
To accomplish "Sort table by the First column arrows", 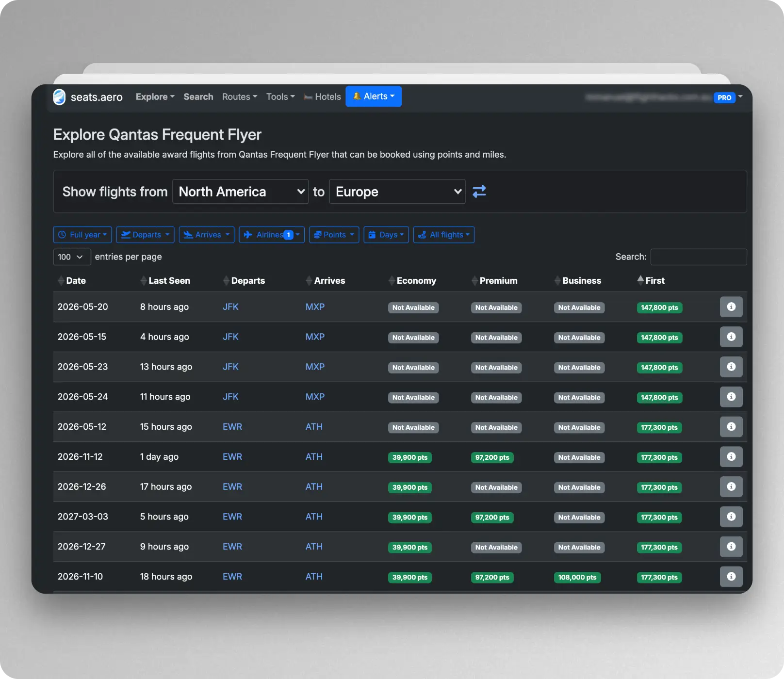I will pos(640,280).
